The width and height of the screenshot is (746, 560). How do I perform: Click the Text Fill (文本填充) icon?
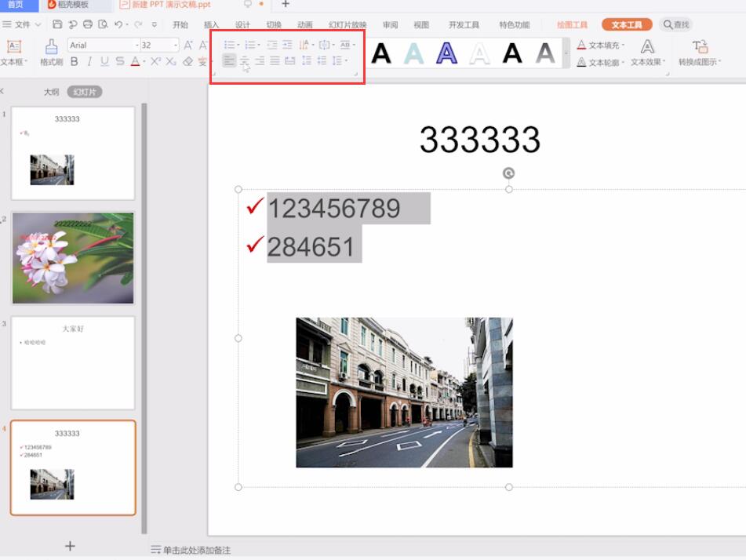pyautogui.click(x=581, y=45)
